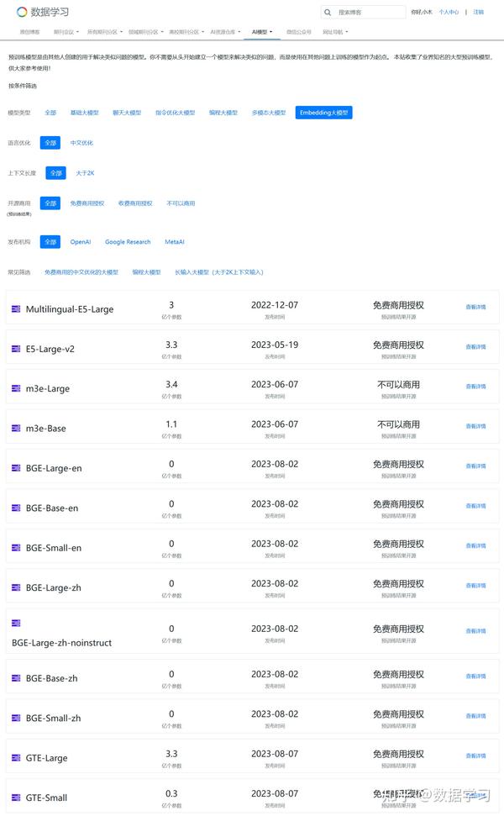This screenshot has width=504, height=816.
Task: Open 查看详情 for m3e-Base
Action: pyautogui.click(x=475, y=427)
